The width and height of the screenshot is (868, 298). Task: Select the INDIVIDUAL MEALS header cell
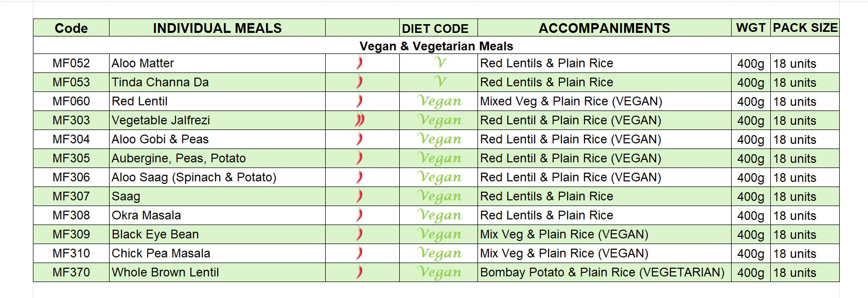217,28
